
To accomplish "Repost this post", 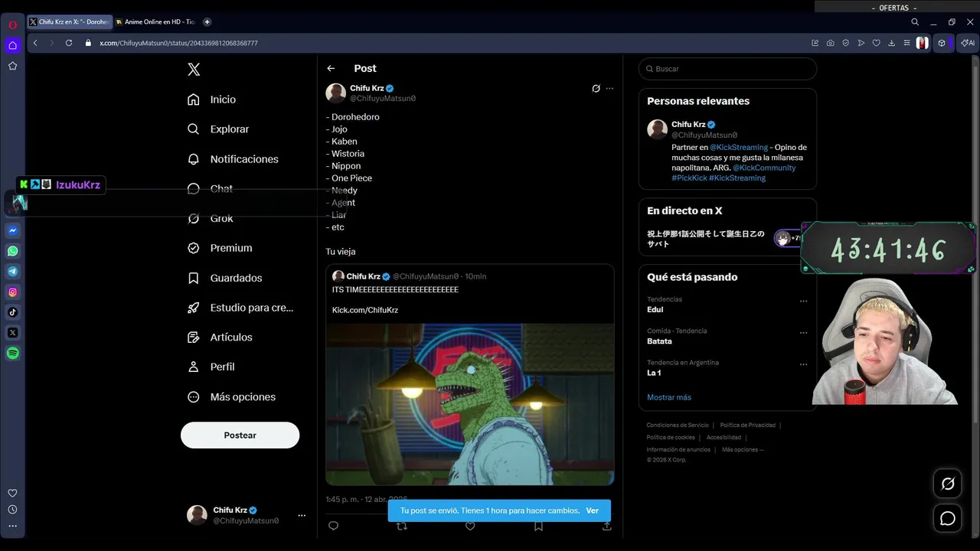I will coord(401,527).
